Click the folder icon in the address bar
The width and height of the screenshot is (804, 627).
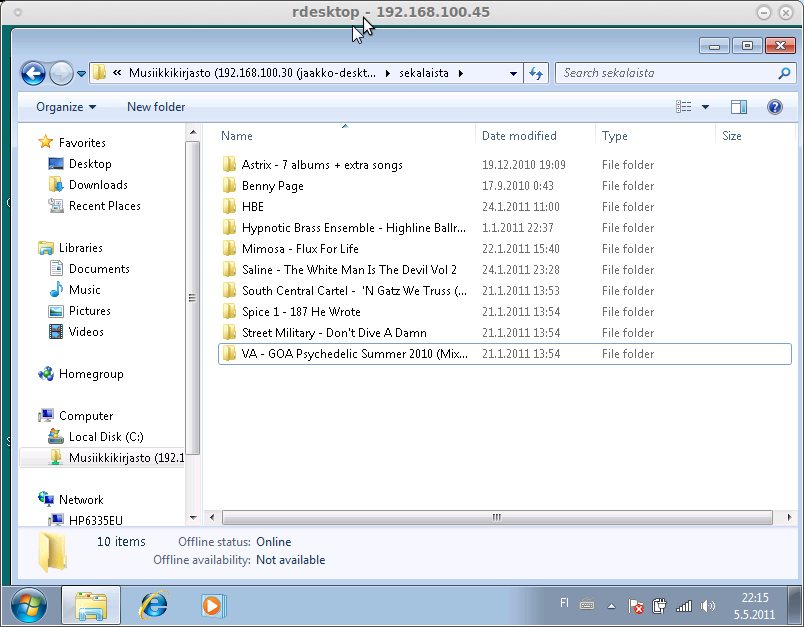click(99, 73)
